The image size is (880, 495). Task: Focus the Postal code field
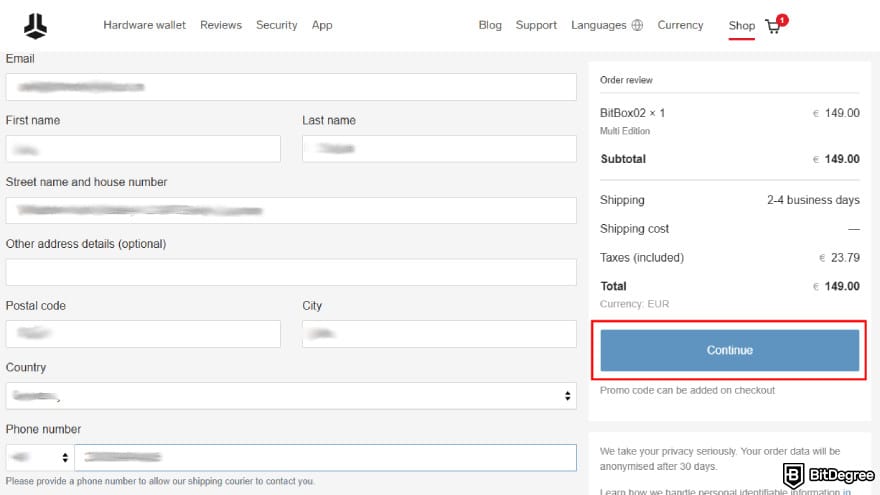[x=143, y=334]
